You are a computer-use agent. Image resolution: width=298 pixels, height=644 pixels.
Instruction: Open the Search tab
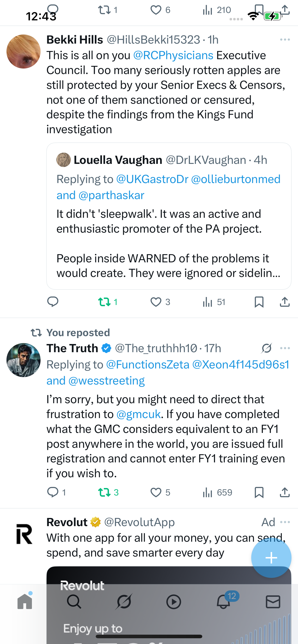tap(74, 602)
